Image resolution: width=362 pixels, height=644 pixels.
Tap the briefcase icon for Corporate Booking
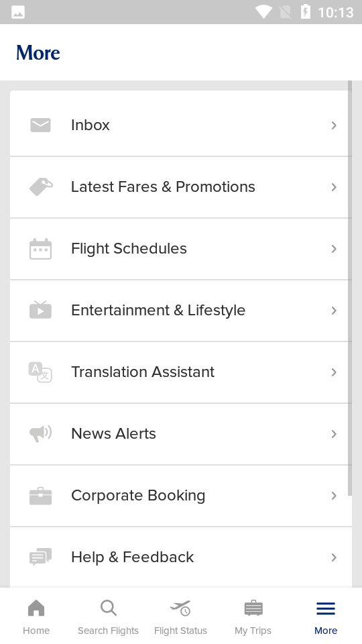click(x=41, y=496)
